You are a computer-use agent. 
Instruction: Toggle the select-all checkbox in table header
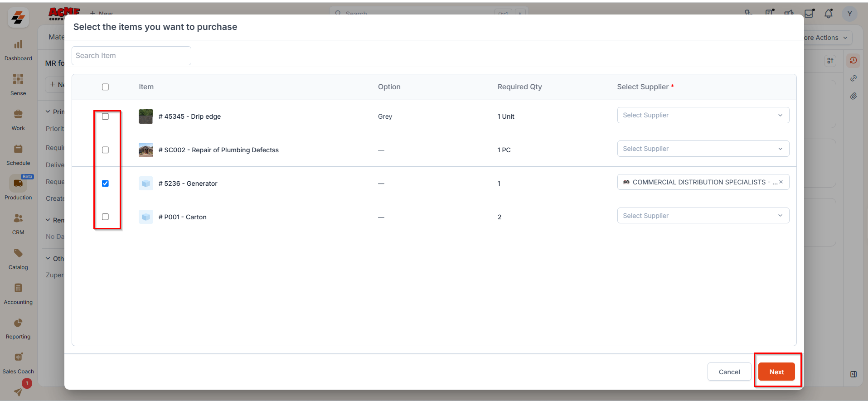[x=105, y=87]
